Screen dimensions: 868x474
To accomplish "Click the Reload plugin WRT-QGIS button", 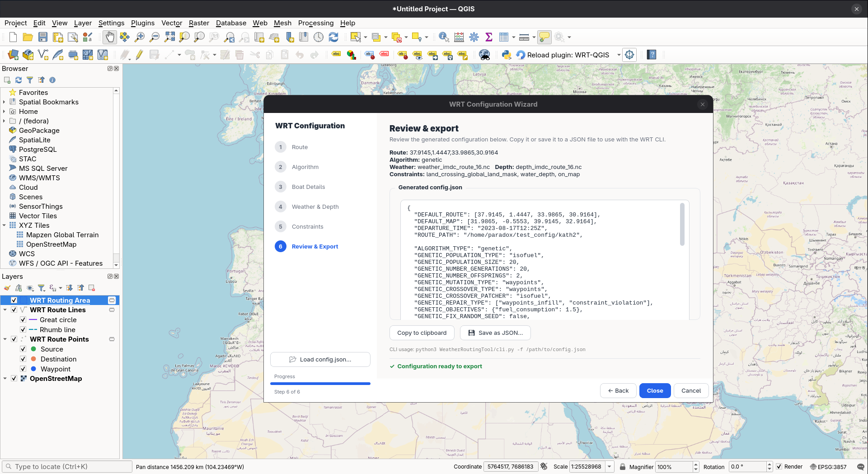I will point(563,55).
